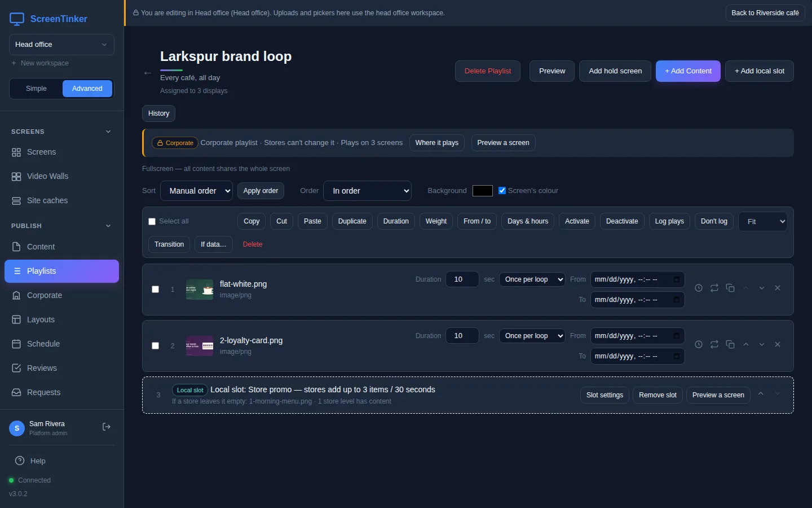Collapse the SCREENS sidebar section
812x508 pixels.
coord(108,132)
